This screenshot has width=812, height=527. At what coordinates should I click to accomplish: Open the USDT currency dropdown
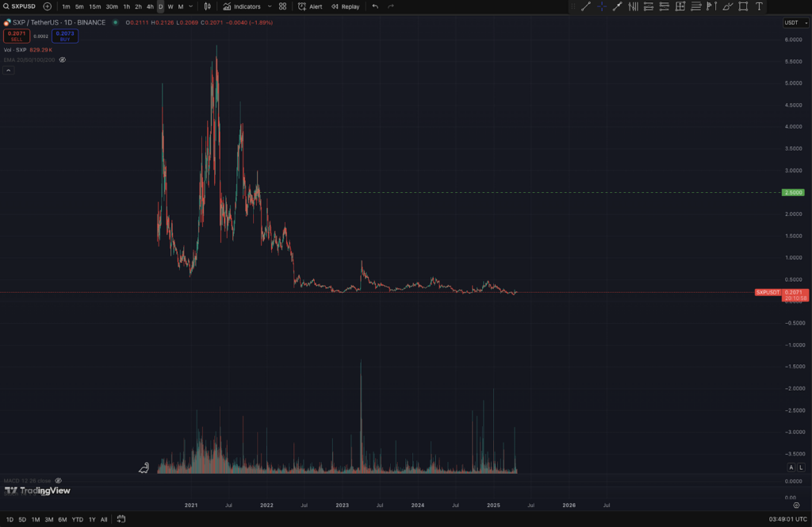pyautogui.click(x=795, y=22)
